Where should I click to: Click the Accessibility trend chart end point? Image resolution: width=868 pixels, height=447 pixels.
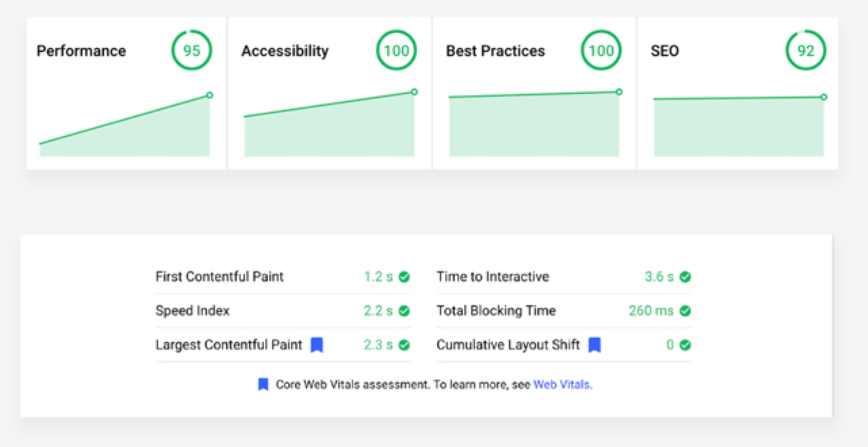tap(414, 92)
